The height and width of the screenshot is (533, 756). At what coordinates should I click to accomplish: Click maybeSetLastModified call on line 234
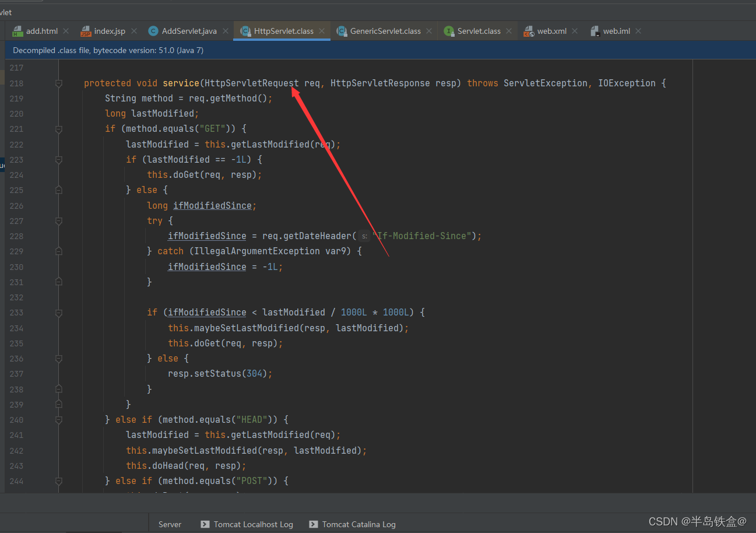[x=289, y=328]
